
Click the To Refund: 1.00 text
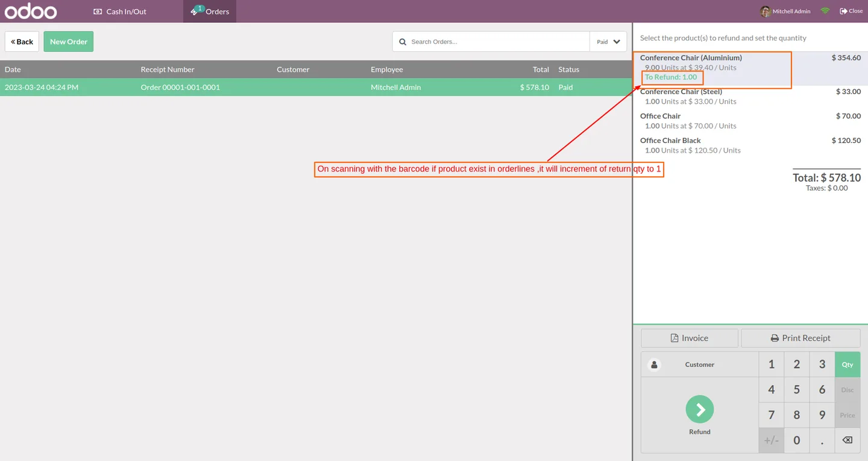[671, 77]
